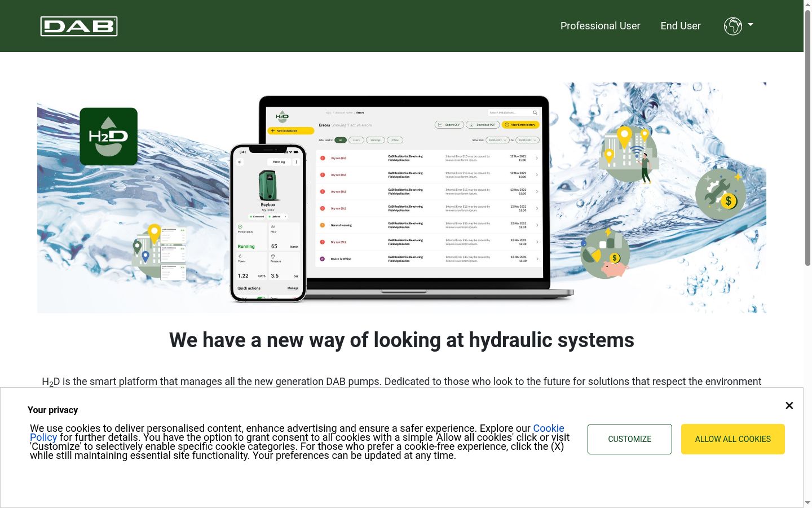Click the DAB logo in the header
Image resolution: width=812 pixels, height=508 pixels.
pos(79,26)
